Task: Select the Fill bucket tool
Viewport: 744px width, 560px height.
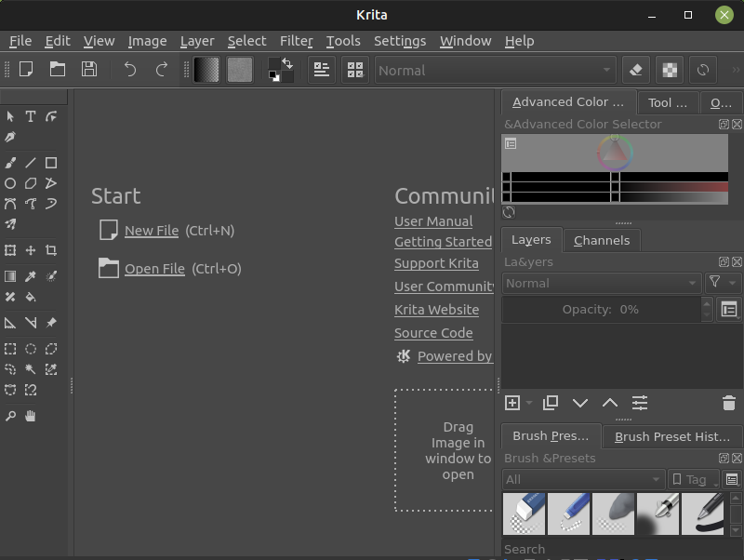Action: tap(31, 297)
